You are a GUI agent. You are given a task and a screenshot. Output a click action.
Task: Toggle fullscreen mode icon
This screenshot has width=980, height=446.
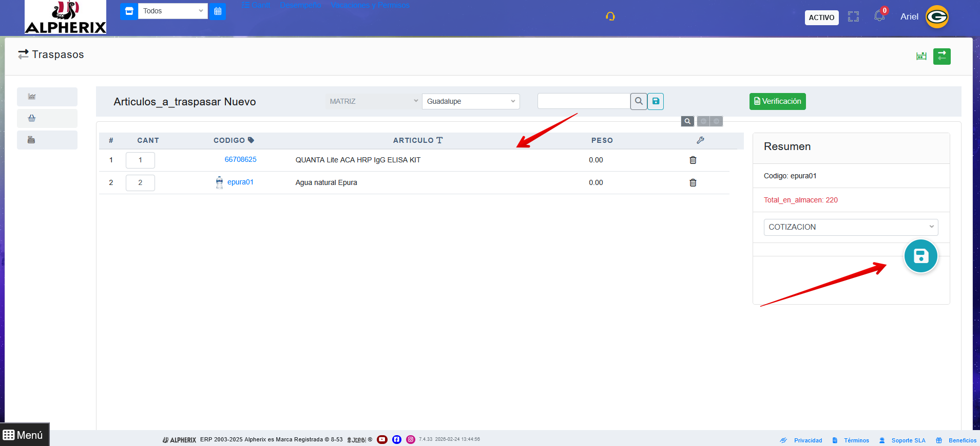[853, 17]
